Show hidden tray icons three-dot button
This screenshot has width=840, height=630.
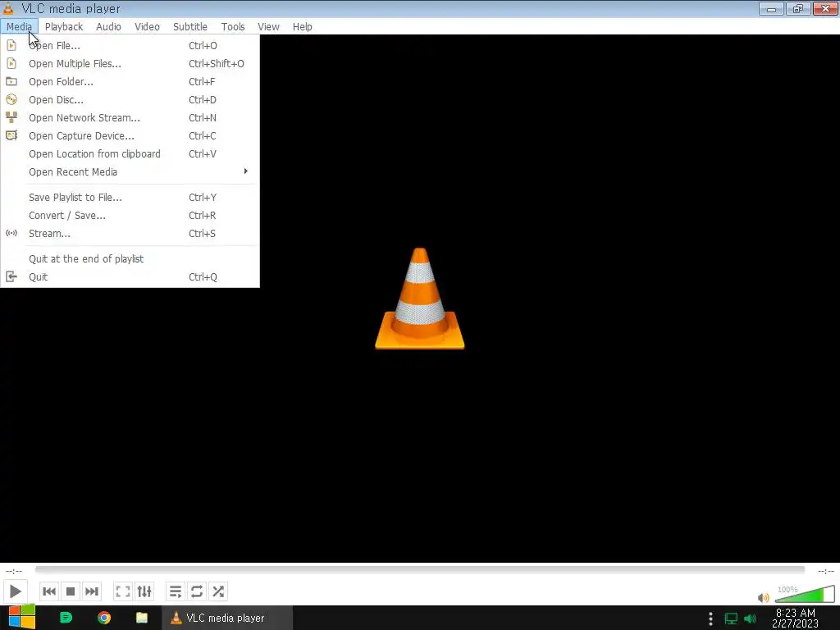(710, 619)
